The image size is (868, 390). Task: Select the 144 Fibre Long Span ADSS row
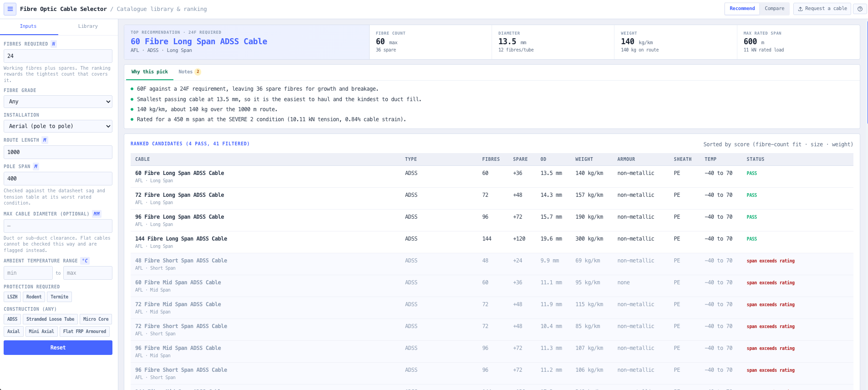coord(492,242)
